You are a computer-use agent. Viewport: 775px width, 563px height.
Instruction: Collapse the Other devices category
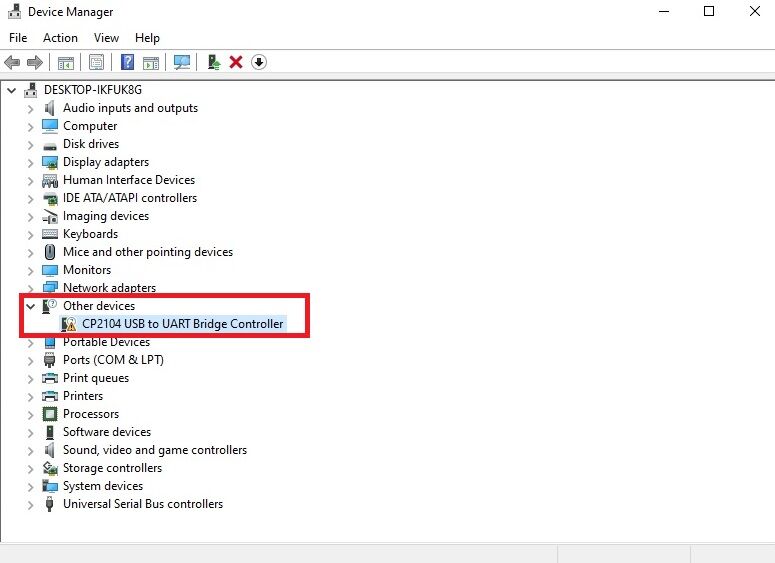pyautogui.click(x=30, y=306)
